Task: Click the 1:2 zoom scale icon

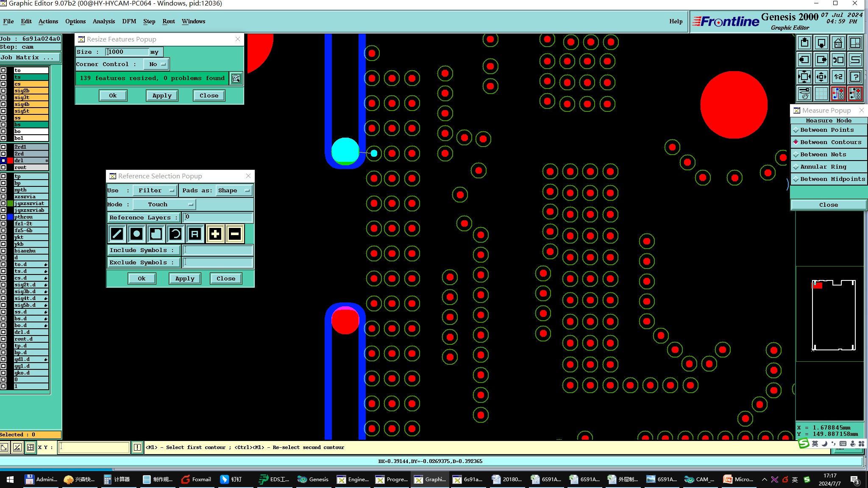Action: tap(838, 77)
